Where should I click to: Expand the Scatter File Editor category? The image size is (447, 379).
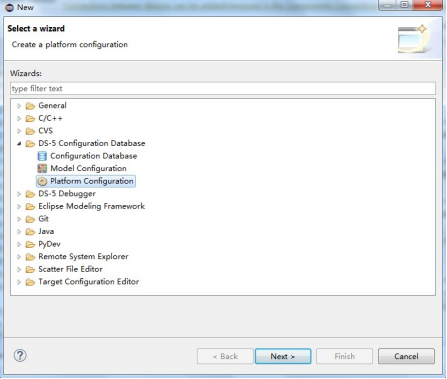pos(19,269)
